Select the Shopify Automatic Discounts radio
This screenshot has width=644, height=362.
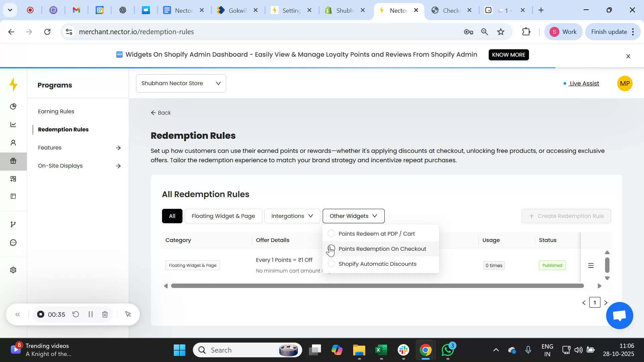coord(331,264)
